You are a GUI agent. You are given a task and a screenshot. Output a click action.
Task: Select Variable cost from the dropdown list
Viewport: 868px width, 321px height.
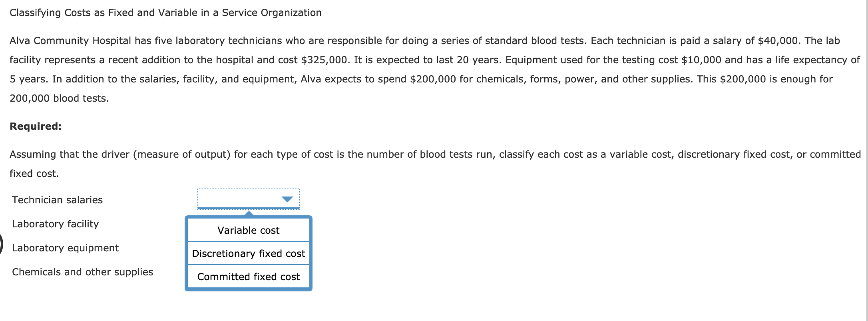tap(248, 230)
